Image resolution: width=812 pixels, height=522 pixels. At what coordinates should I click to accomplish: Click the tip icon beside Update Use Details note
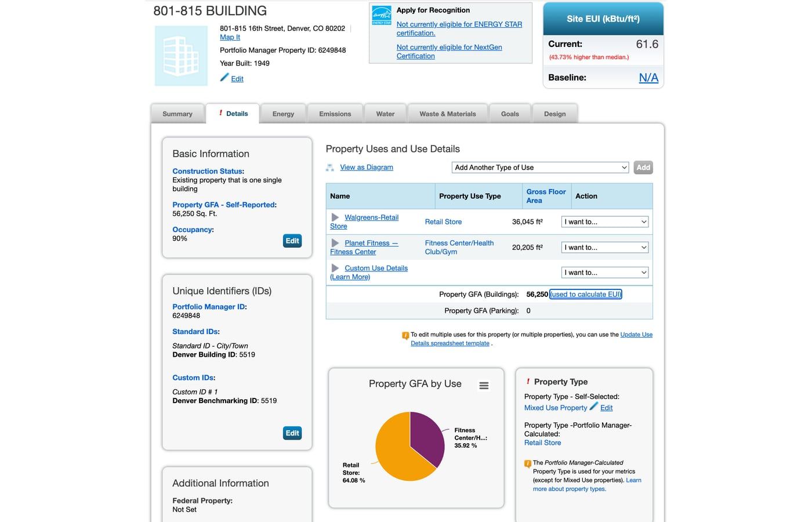click(x=405, y=335)
